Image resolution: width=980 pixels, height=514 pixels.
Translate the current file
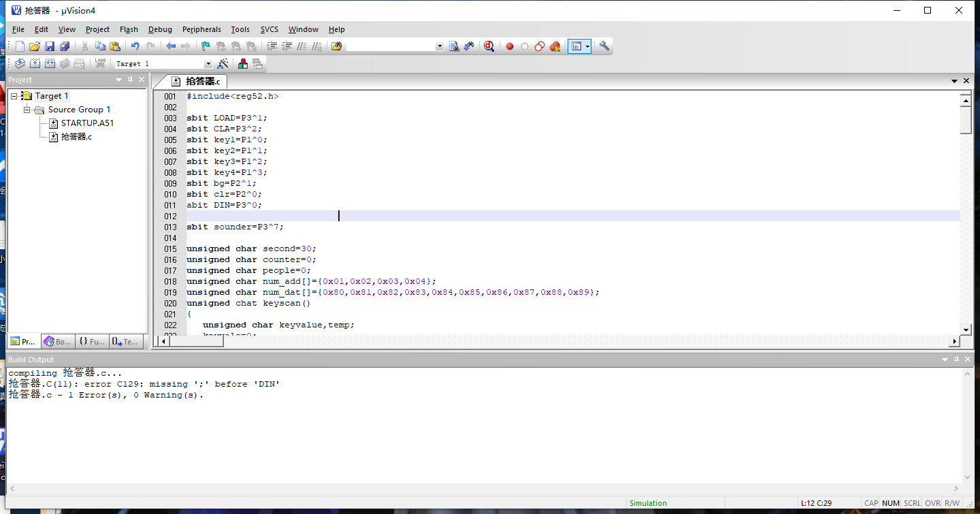(20, 63)
